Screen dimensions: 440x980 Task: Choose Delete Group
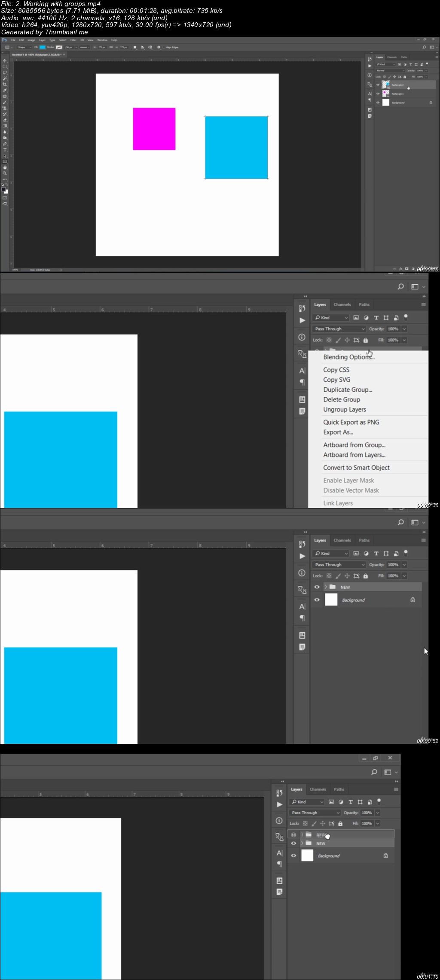click(342, 400)
